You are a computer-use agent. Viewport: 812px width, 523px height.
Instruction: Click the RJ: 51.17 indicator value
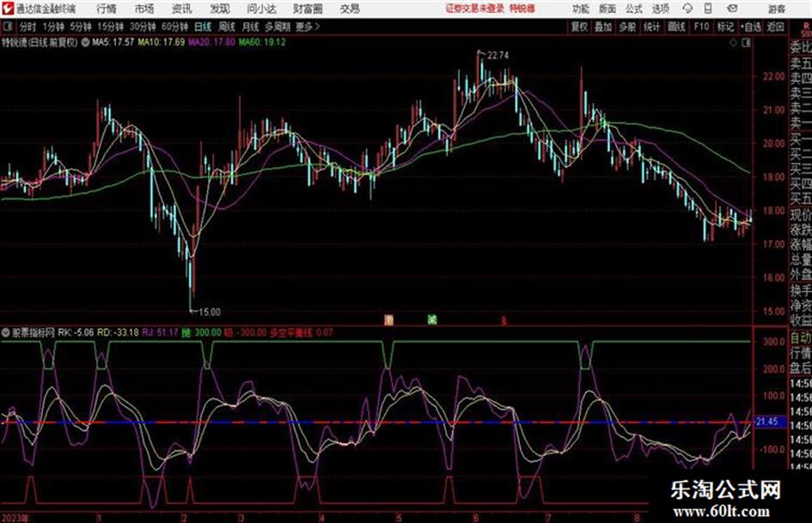pyautogui.click(x=160, y=332)
